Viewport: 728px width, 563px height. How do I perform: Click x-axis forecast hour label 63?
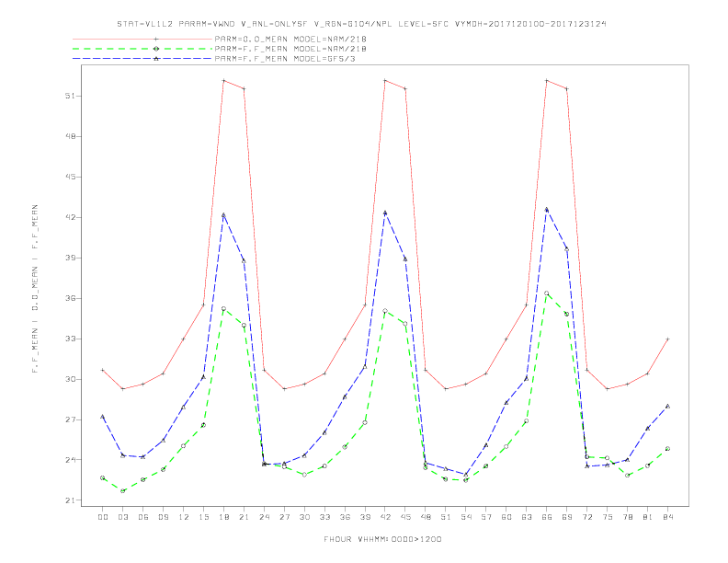[x=527, y=517]
